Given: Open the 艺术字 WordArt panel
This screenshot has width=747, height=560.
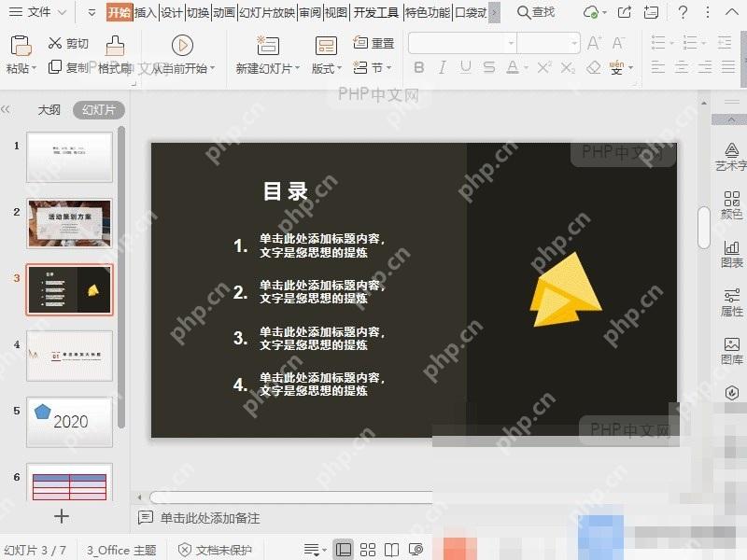Looking at the screenshot, I should pos(731,157).
